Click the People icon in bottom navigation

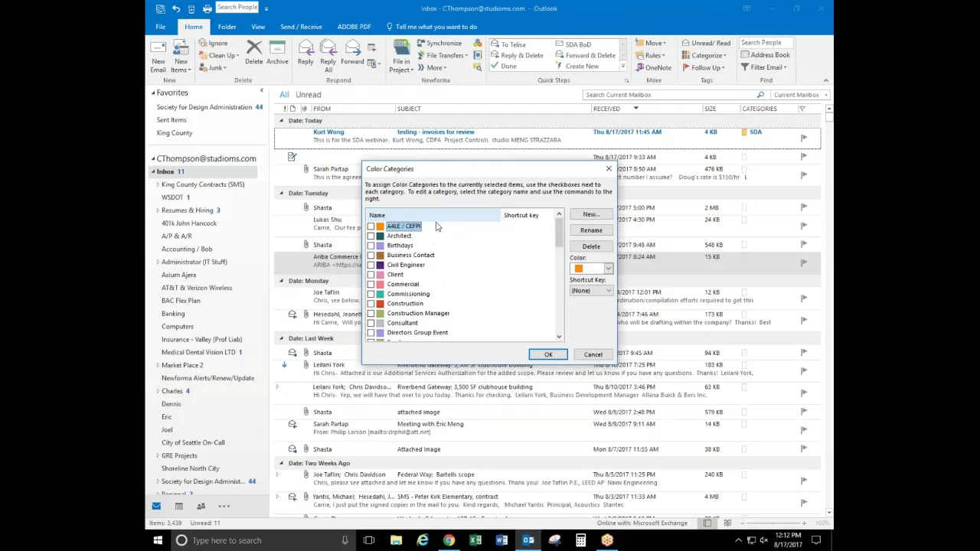pyautogui.click(x=201, y=506)
